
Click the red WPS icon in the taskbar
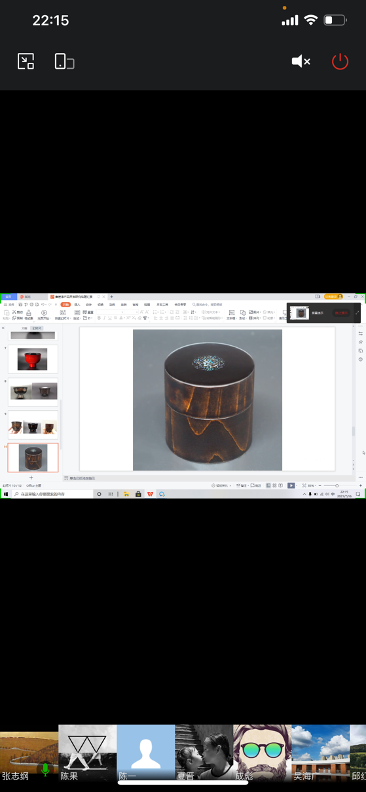[150, 494]
